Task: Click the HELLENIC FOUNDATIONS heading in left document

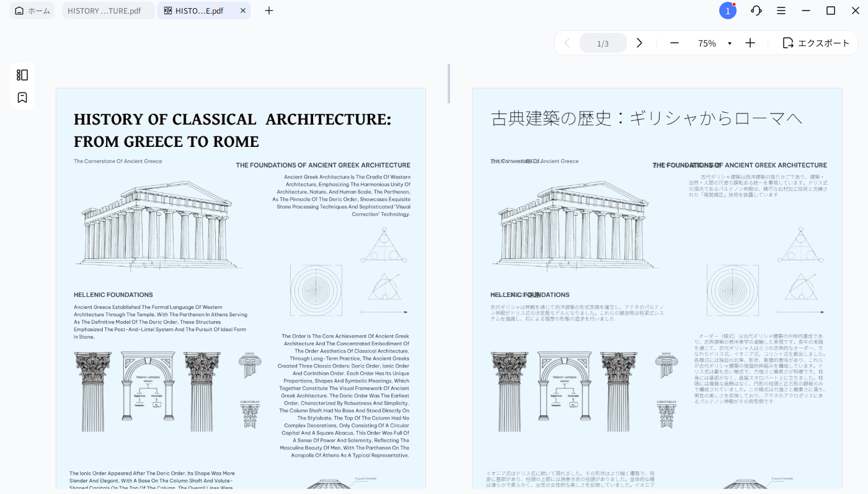Action: coord(113,295)
